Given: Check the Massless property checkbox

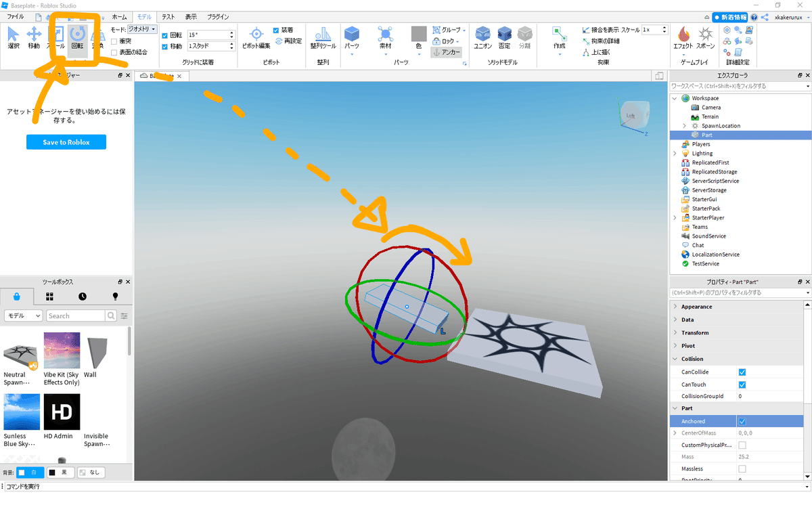Looking at the screenshot, I should pos(742,468).
